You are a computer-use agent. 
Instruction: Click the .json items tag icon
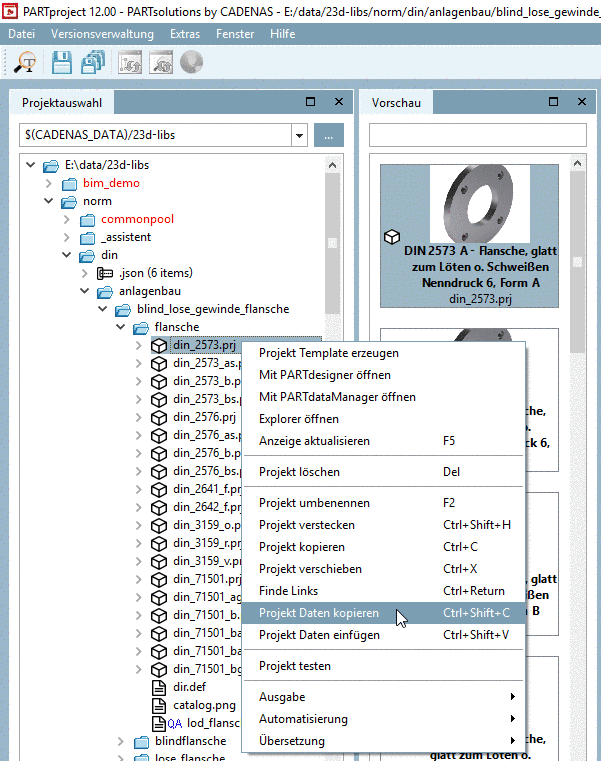pyautogui.click(x=105, y=274)
